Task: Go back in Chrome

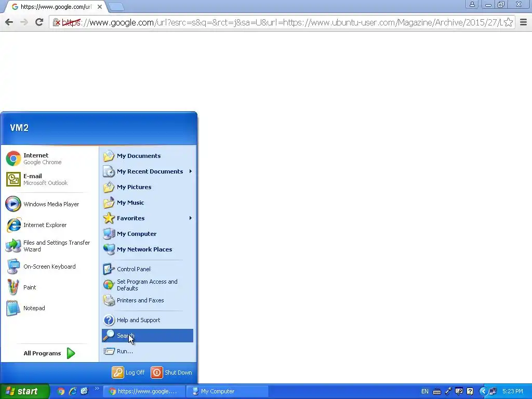Action: tap(9, 22)
